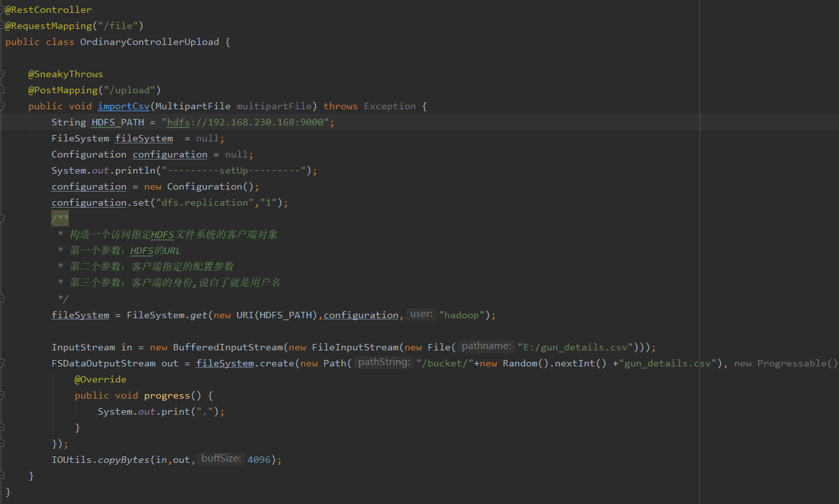
Task: Click the multipartFile parameter name
Action: coord(274,106)
